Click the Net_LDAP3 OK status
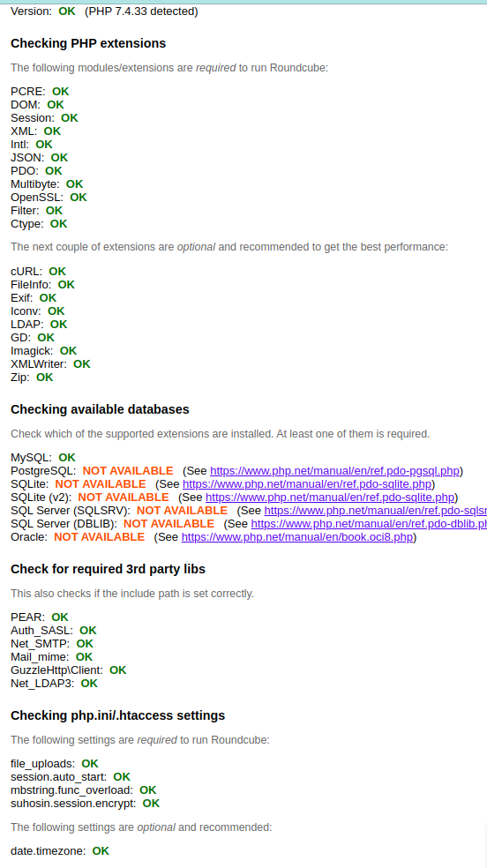The width and height of the screenshot is (487, 868). (x=89, y=684)
